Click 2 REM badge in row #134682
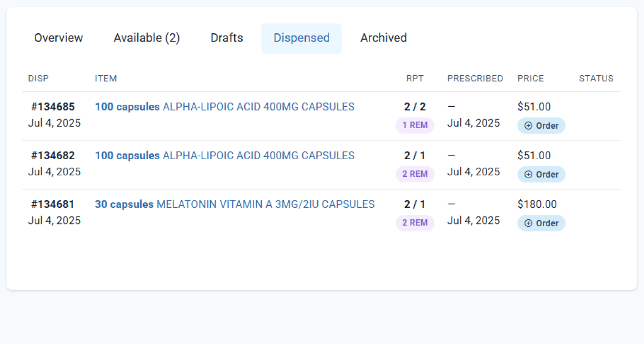 pos(415,174)
